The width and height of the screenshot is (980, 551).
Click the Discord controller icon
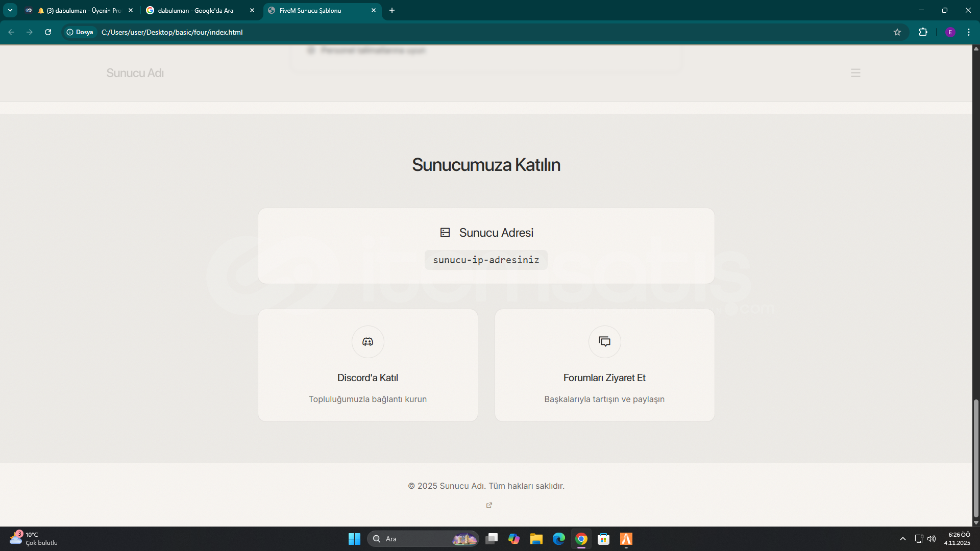[367, 342]
